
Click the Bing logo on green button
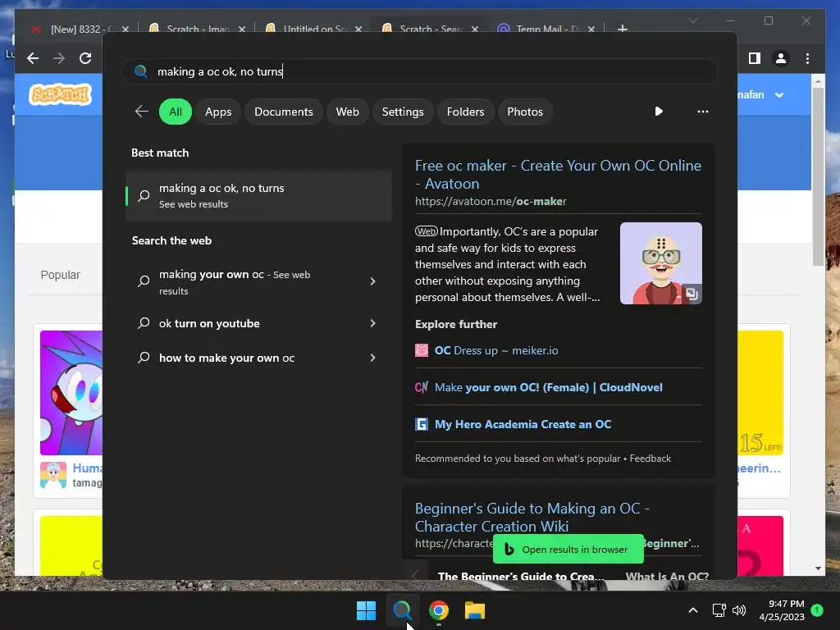pos(509,549)
